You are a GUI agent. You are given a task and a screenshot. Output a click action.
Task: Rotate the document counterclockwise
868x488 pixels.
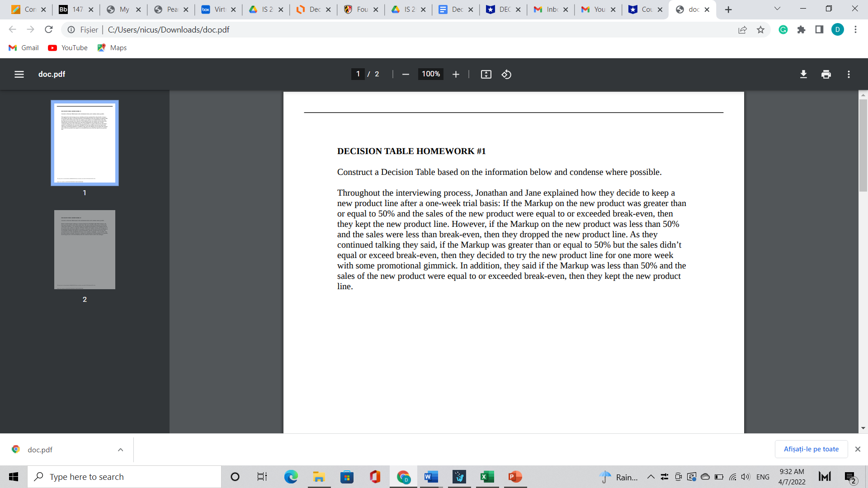(x=506, y=74)
